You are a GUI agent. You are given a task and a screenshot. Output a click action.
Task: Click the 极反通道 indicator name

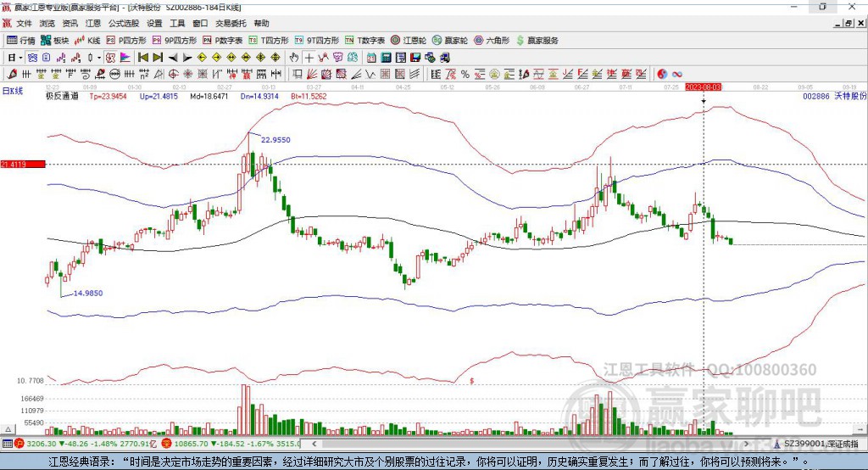[62, 96]
